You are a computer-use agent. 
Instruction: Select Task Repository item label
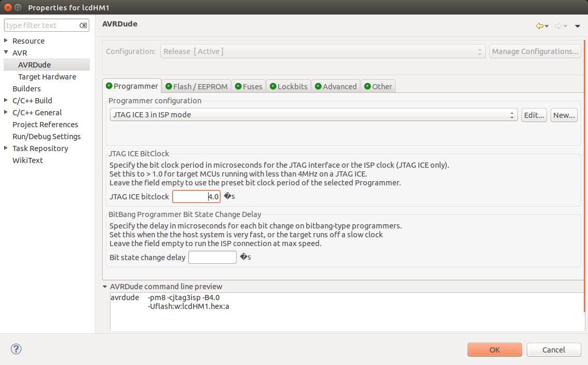tap(40, 148)
